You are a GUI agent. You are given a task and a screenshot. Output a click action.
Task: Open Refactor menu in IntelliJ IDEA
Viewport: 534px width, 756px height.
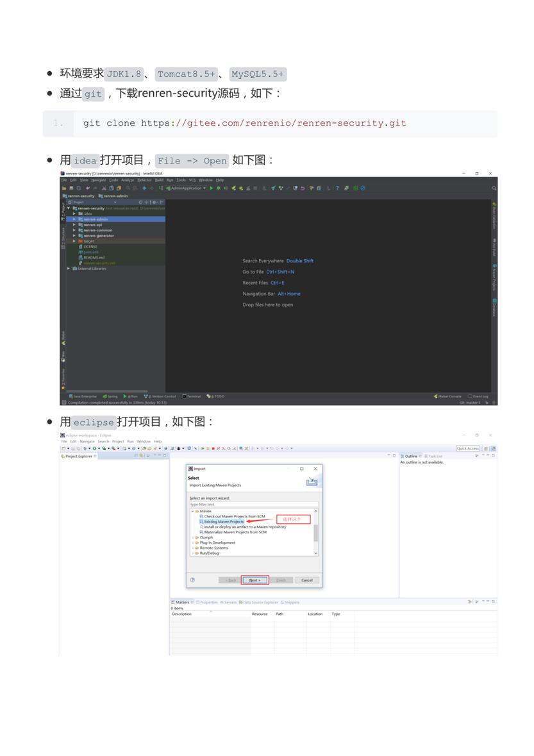(145, 180)
